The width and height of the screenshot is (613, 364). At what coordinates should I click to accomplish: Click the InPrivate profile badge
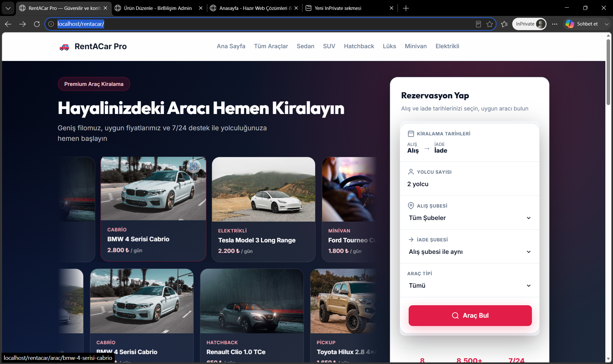[x=529, y=24]
